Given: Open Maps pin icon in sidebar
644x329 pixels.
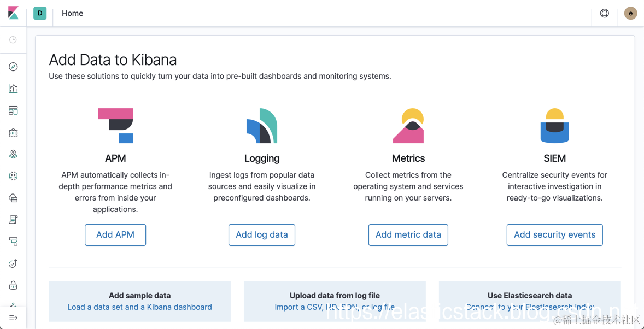Looking at the screenshot, I should click(x=13, y=154).
